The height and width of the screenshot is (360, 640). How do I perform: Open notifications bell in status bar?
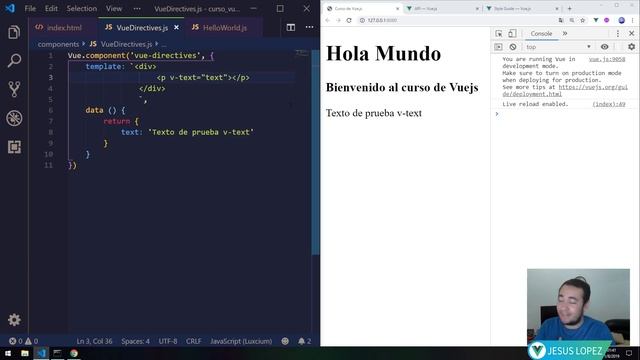point(304,341)
